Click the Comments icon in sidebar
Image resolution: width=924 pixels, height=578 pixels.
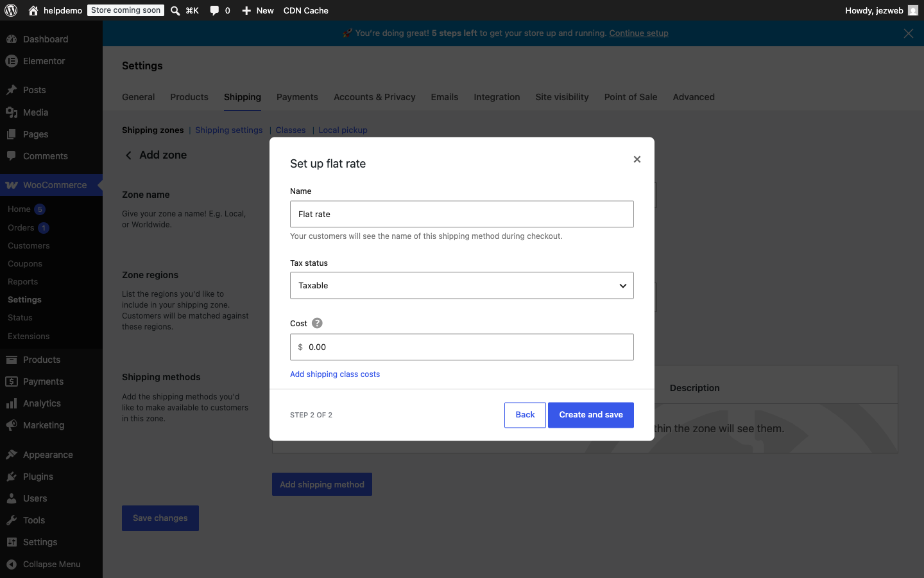tap(12, 156)
